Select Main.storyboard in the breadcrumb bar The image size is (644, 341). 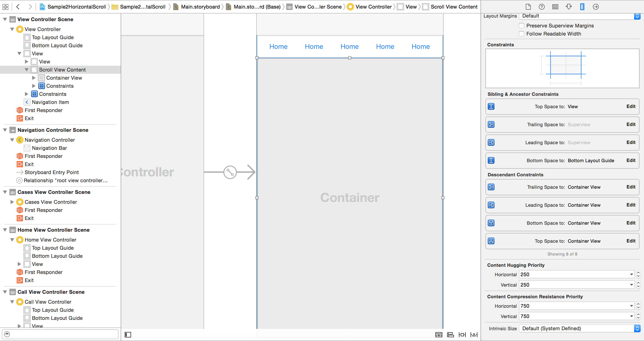(x=200, y=7)
